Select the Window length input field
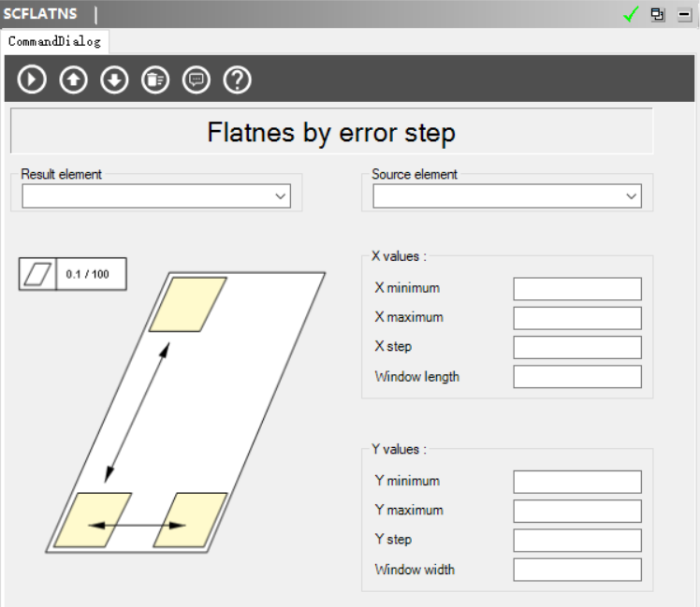The width and height of the screenshot is (700, 607). coord(576,377)
